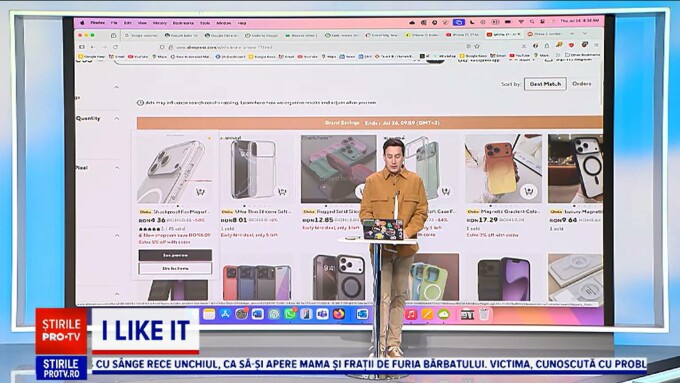
Task: Bookmark this page with the star icon
Action: tap(477, 46)
